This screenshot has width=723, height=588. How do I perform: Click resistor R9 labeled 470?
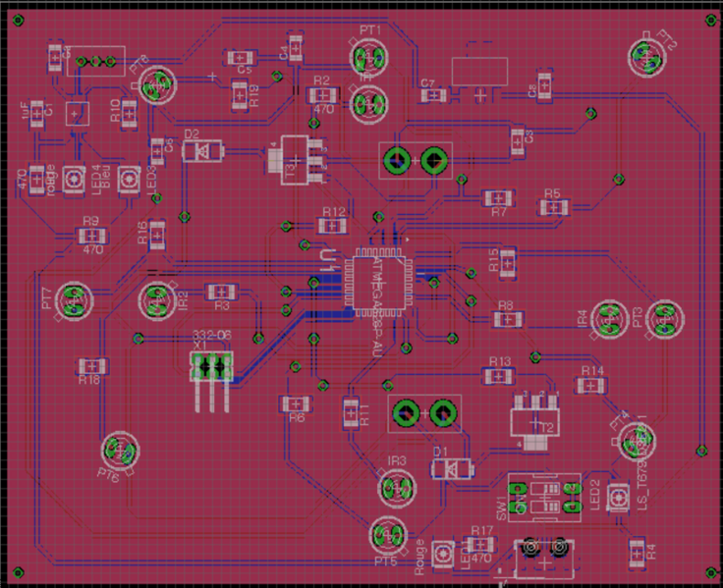coord(91,236)
